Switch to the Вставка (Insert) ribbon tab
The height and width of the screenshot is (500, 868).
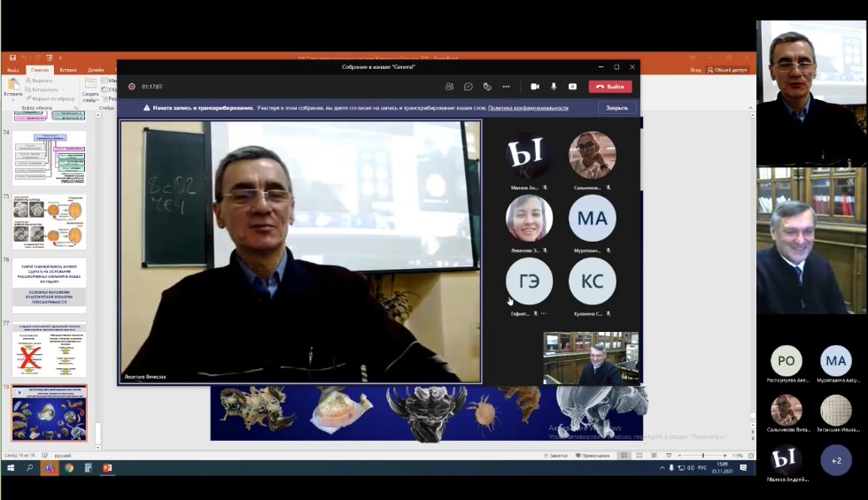pos(68,69)
